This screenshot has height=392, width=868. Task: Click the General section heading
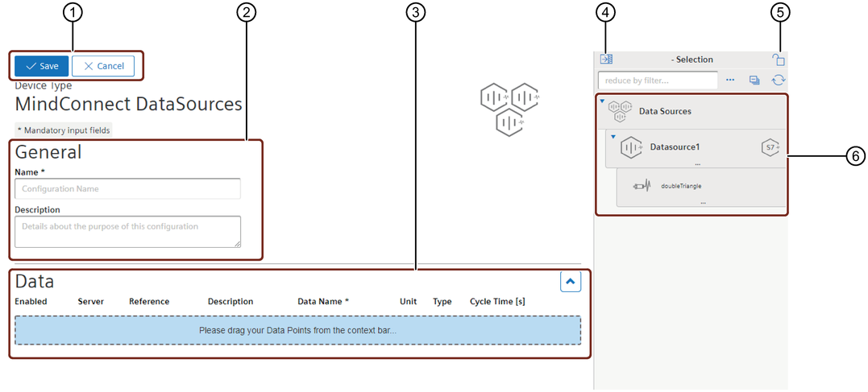48,151
